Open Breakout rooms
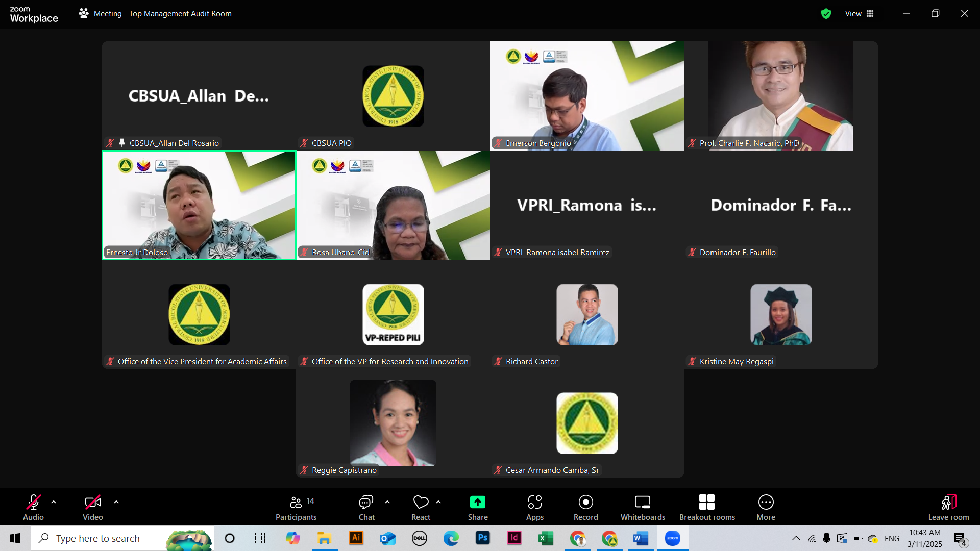This screenshot has height=551, width=980. [706, 508]
